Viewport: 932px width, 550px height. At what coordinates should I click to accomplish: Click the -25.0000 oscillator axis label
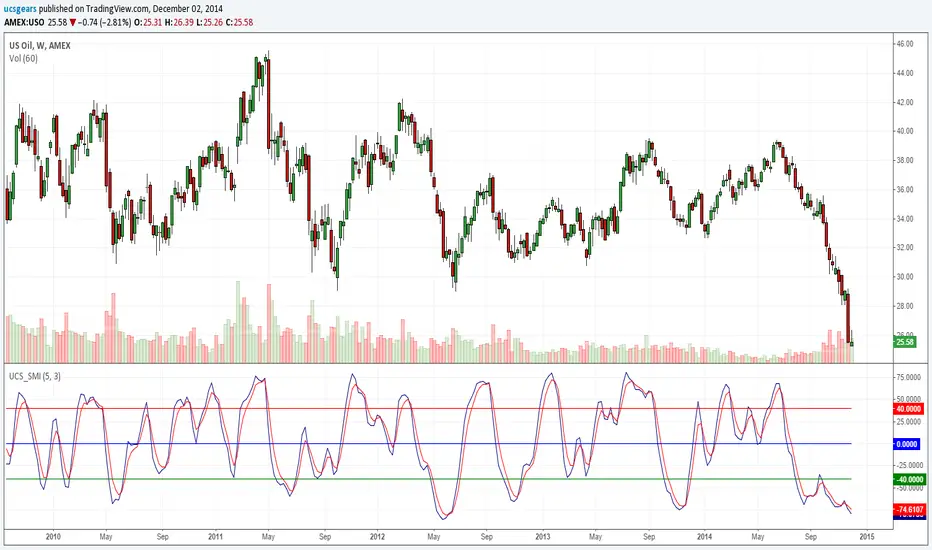909,466
